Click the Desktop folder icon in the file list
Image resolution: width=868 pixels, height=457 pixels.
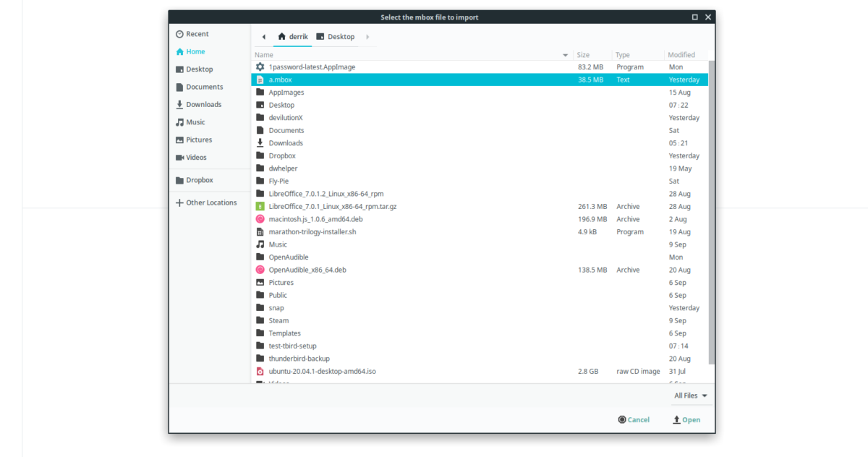pos(260,105)
